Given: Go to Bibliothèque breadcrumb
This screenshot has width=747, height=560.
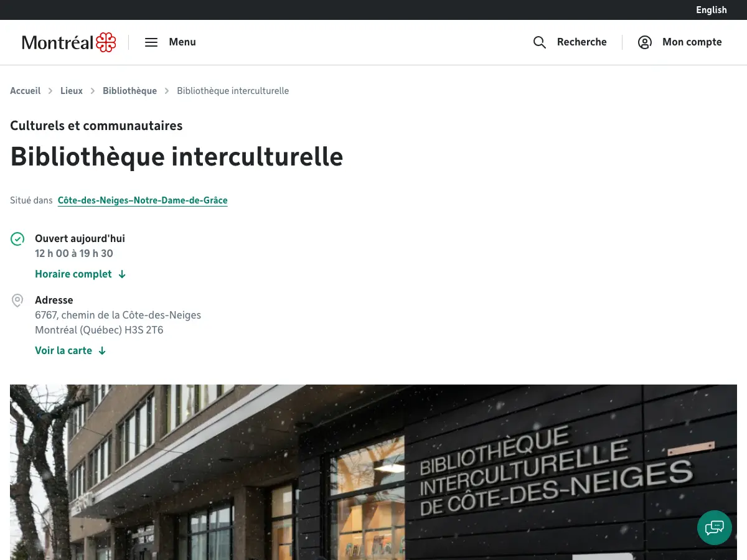Looking at the screenshot, I should click(x=129, y=91).
